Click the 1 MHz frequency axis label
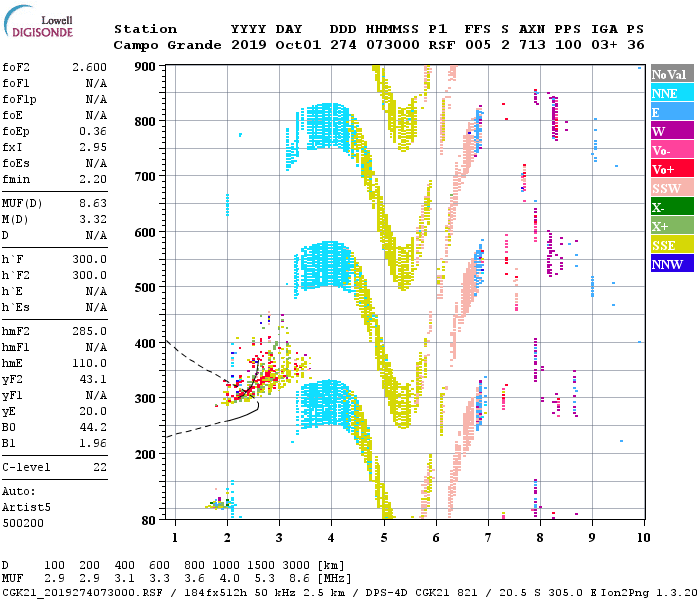 (x=175, y=538)
